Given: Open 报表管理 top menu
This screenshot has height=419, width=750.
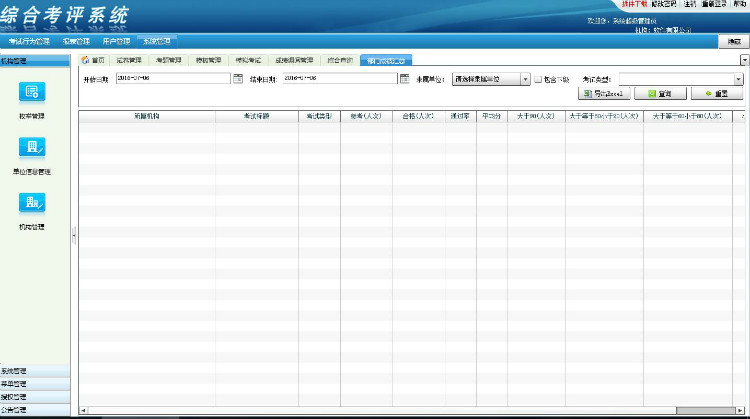Looking at the screenshot, I should tap(76, 42).
